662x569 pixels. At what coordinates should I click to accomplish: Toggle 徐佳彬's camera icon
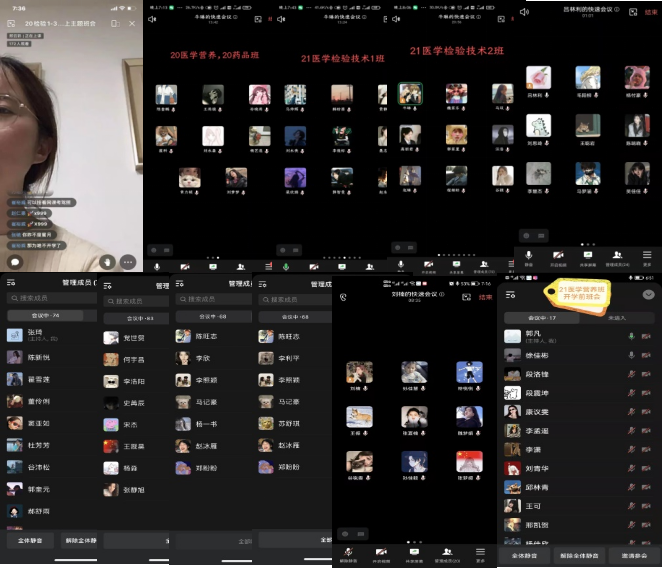647,356
